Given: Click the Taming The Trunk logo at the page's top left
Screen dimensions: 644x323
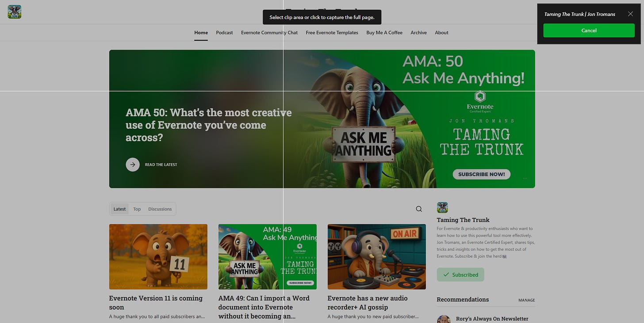Looking at the screenshot, I should pyautogui.click(x=15, y=12).
